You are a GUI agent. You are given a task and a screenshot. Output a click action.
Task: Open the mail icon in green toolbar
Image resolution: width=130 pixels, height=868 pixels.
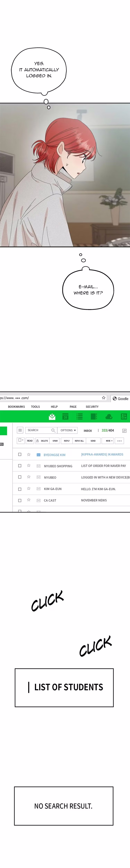[x=52, y=416]
